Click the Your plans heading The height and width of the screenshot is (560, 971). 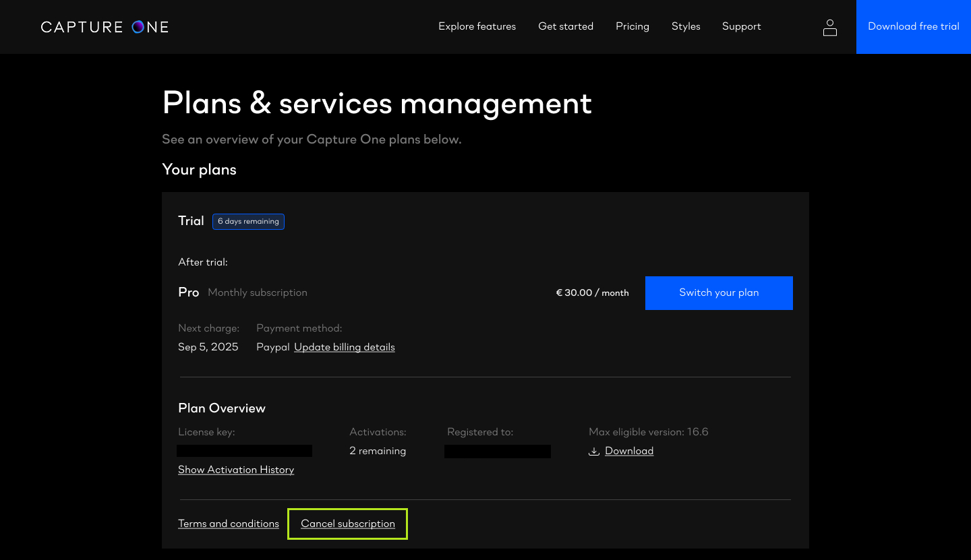[x=200, y=169]
